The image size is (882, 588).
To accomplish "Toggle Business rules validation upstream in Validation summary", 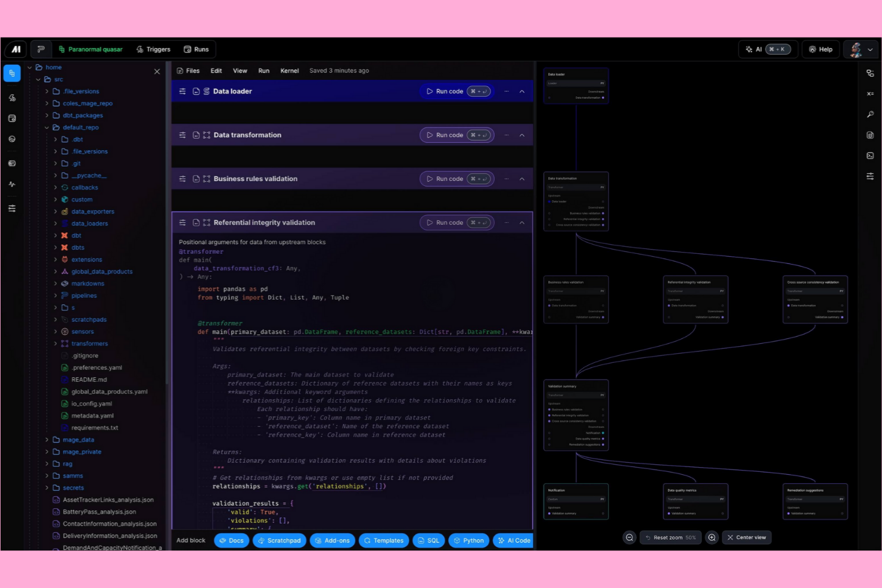I will (549, 410).
